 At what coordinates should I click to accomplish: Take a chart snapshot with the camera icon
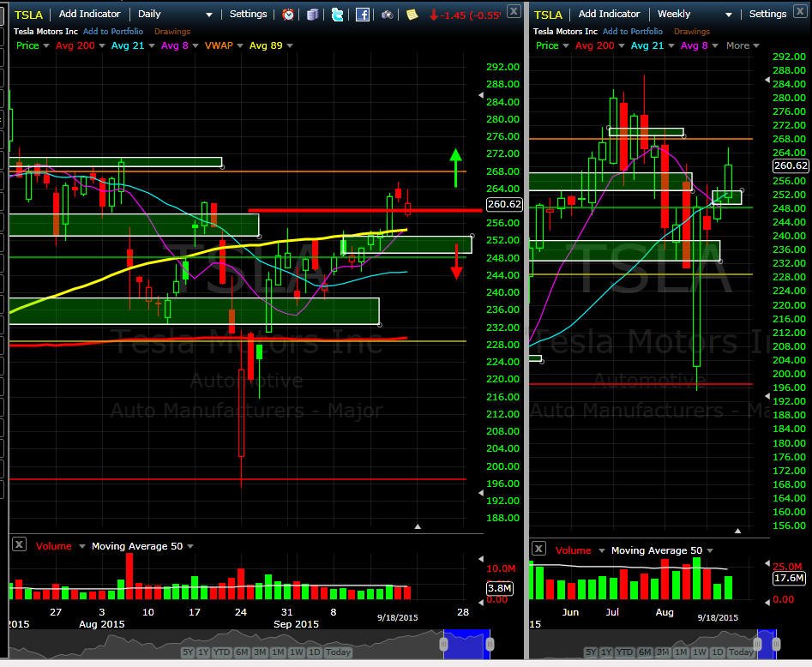[387, 15]
